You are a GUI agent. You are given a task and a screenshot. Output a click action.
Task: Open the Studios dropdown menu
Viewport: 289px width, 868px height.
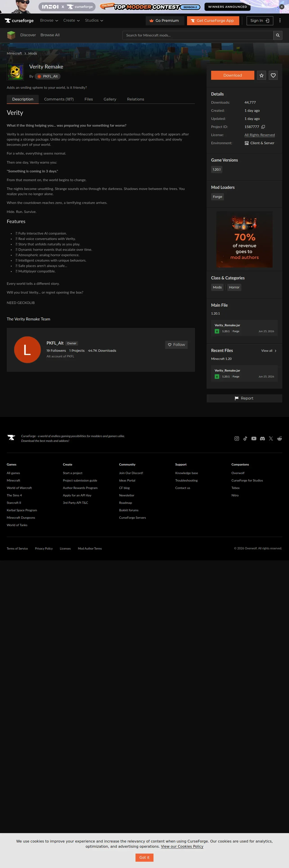[x=94, y=21]
